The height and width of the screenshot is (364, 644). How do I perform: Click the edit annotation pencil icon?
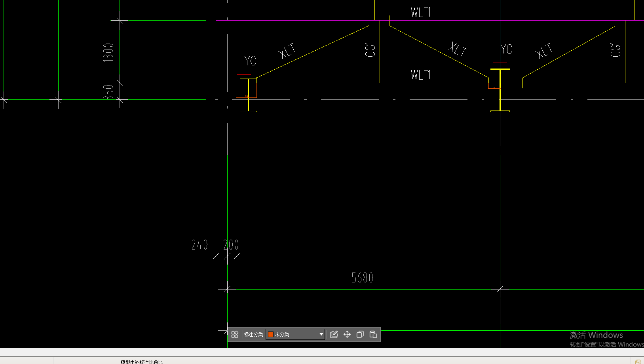click(334, 334)
